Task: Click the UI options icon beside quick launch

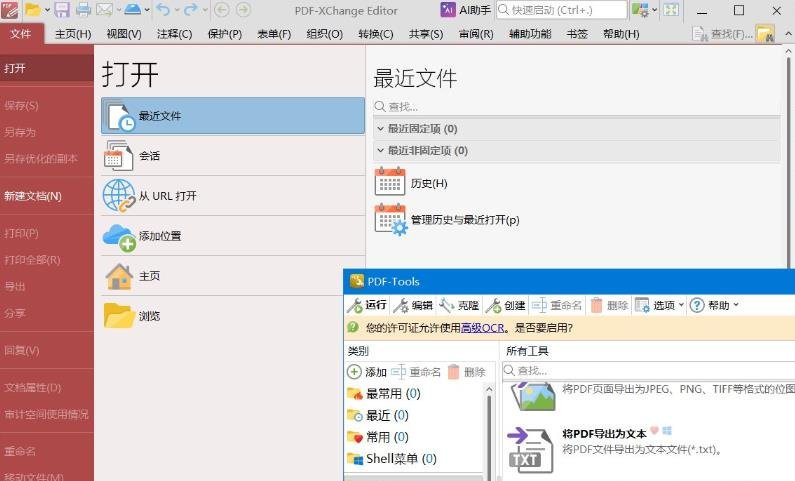Action: tap(640, 10)
